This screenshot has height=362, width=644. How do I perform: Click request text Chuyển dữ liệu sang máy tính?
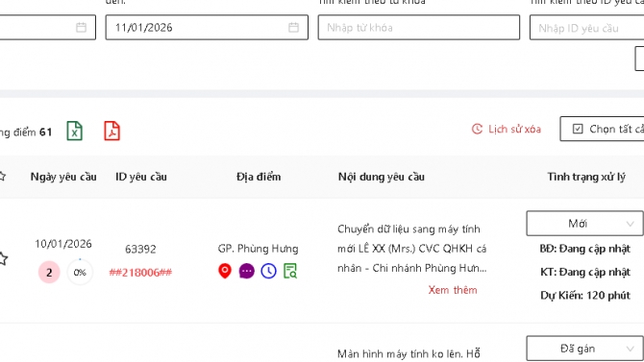click(x=409, y=229)
